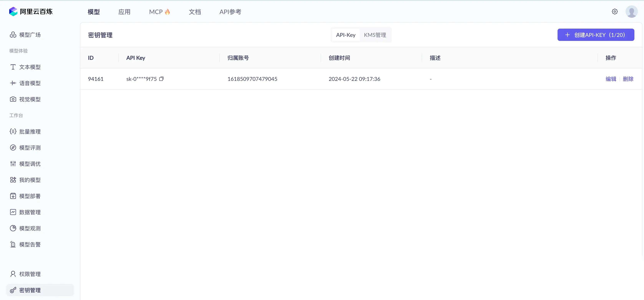Viewport: 644px width, 300px height.
Task: Open 模型广场 in the sidebar
Action: tap(30, 35)
